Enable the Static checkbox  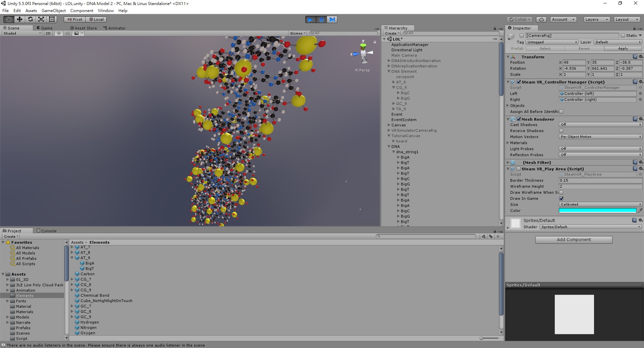click(623, 36)
